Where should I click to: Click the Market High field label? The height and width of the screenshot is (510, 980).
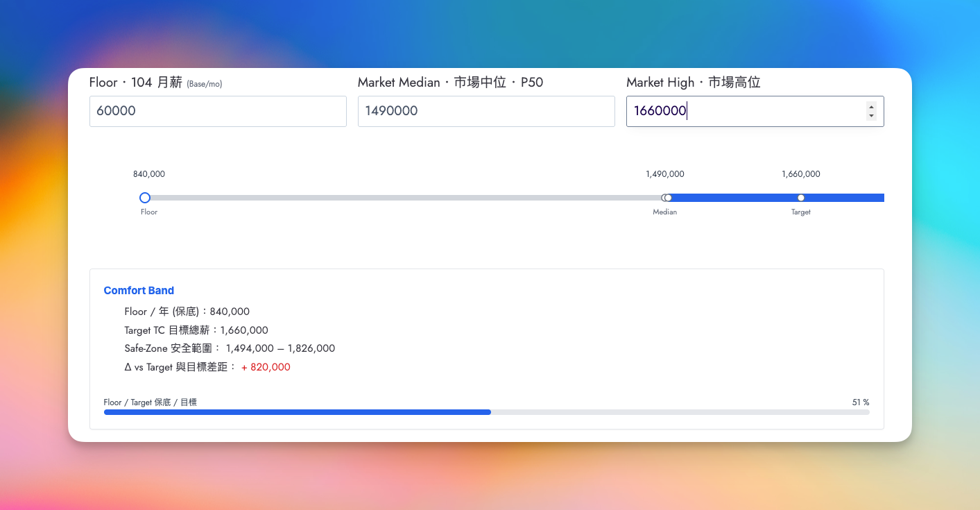click(x=693, y=83)
